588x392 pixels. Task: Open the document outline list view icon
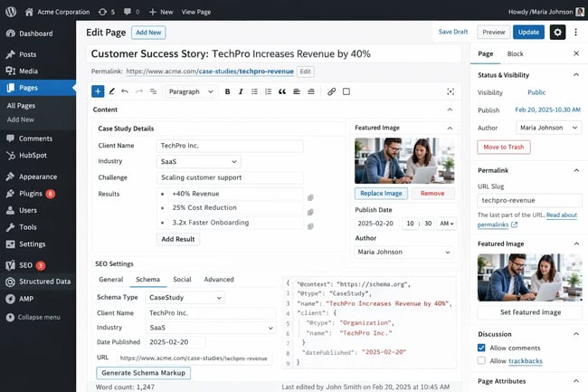[153, 91]
